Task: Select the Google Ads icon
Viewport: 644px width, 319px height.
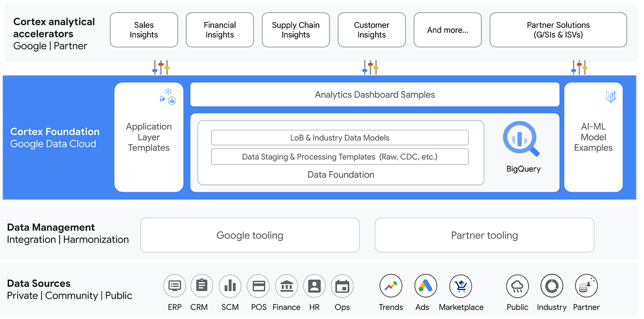Action: [x=425, y=286]
